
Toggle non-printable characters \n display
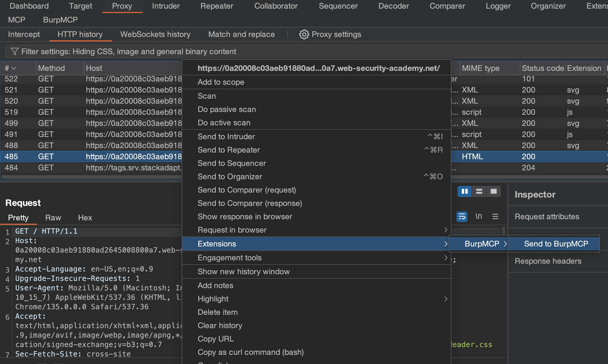tap(478, 216)
